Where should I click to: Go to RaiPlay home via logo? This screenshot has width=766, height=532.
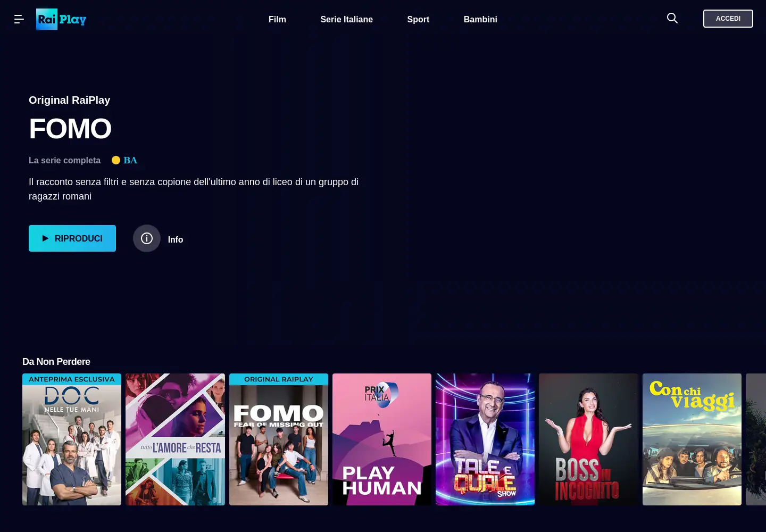click(61, 19)
